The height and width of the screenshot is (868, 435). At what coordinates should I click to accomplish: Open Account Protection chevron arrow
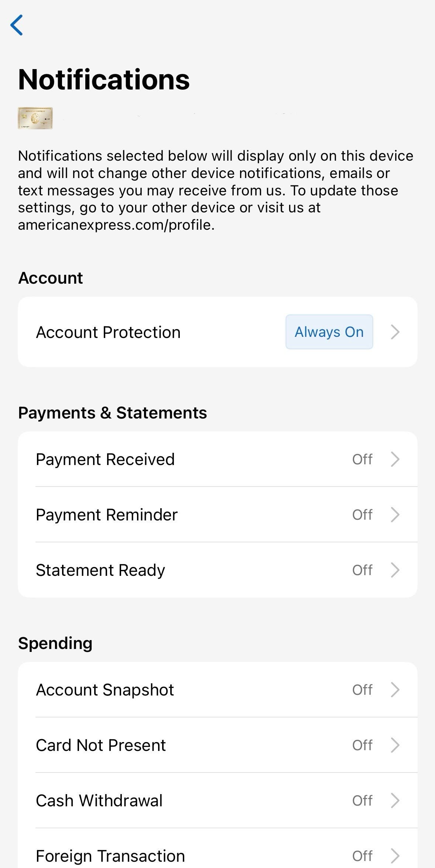click(395, 332)
